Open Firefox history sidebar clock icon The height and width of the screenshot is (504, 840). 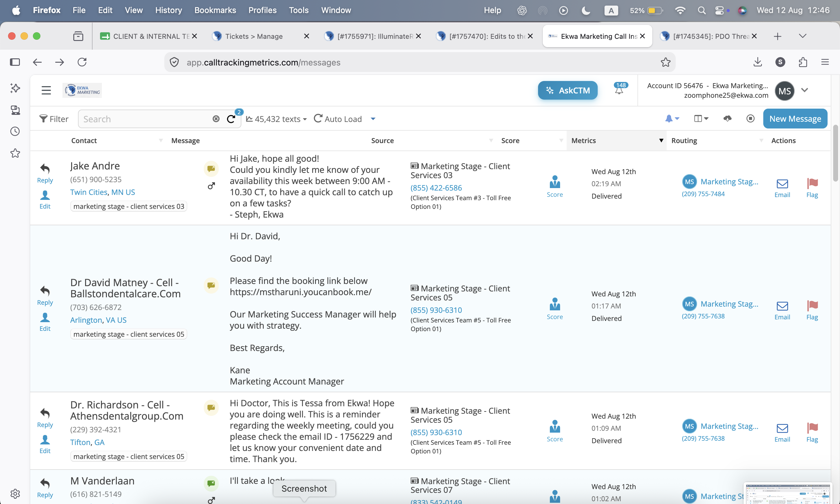pos(15,132)
